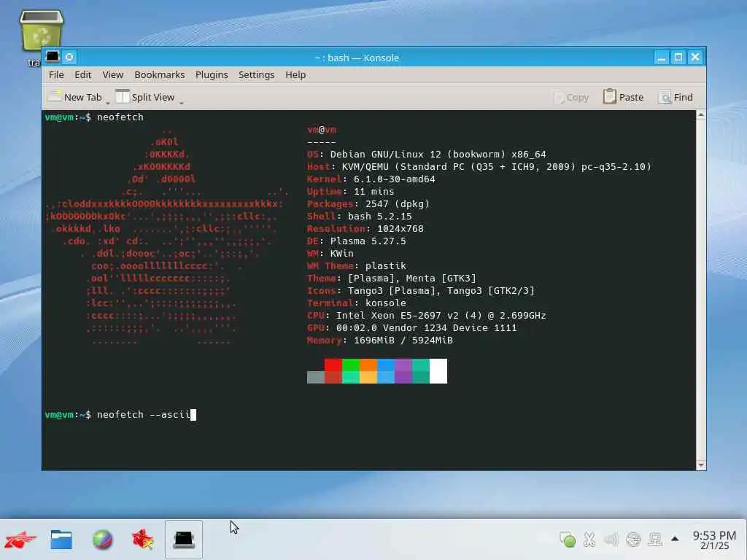
Task: Click the 'GPU: 00:02.0 Vendor 1234' line
Action: coord(411,327)
